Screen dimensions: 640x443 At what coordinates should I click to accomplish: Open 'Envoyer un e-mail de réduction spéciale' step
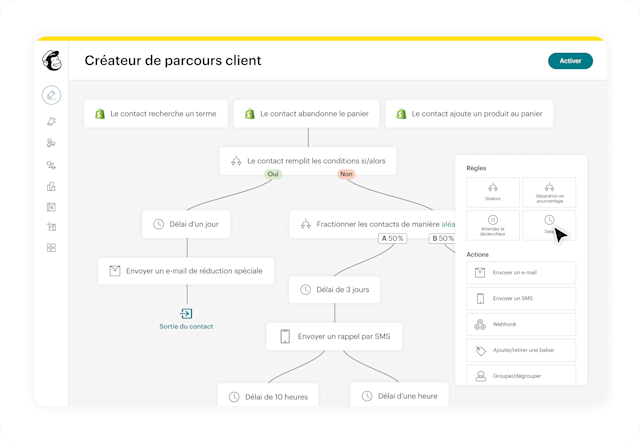pyautogui.click(x=186, y=271)
